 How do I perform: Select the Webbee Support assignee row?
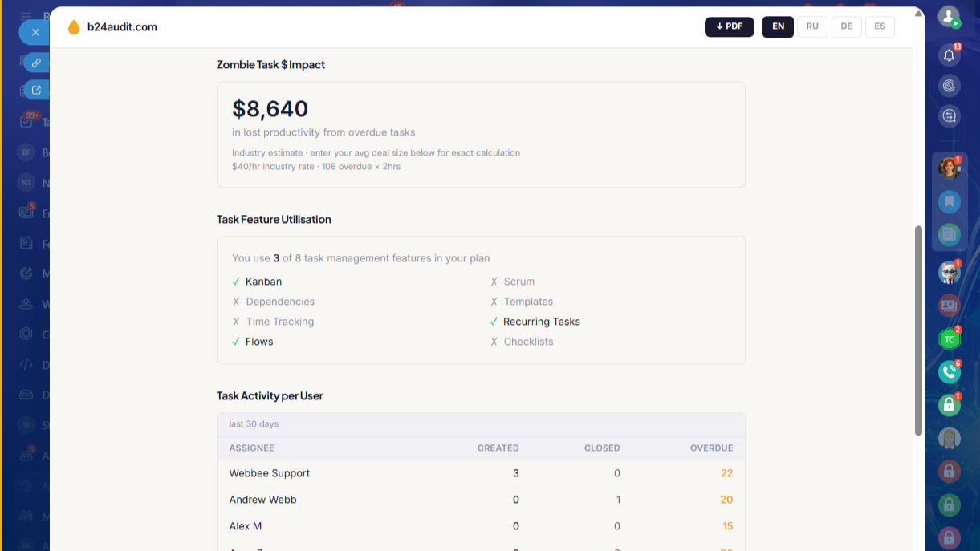tap(481, 473)
